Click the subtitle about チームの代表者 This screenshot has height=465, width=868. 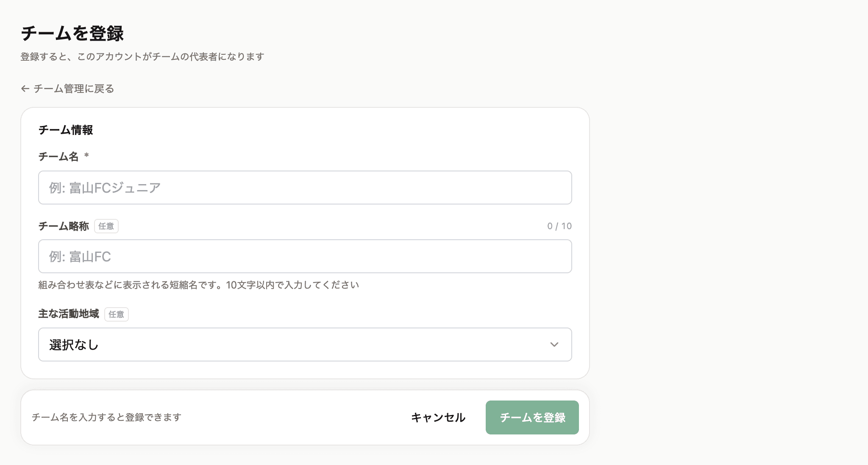(142, 56)
